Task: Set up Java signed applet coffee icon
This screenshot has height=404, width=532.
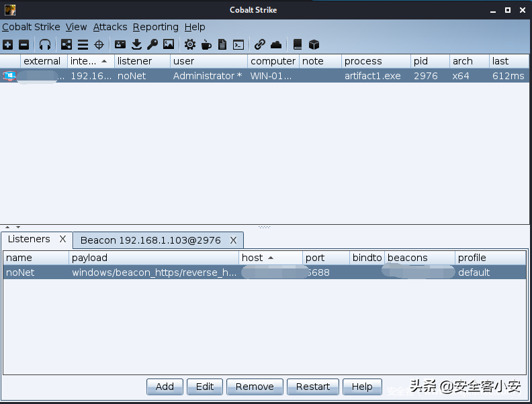Action: [206, 44]
